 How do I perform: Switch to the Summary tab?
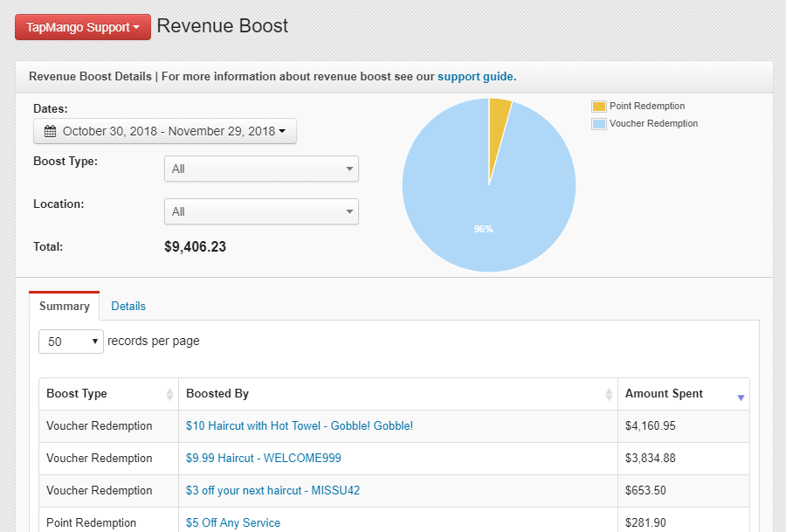64,307
